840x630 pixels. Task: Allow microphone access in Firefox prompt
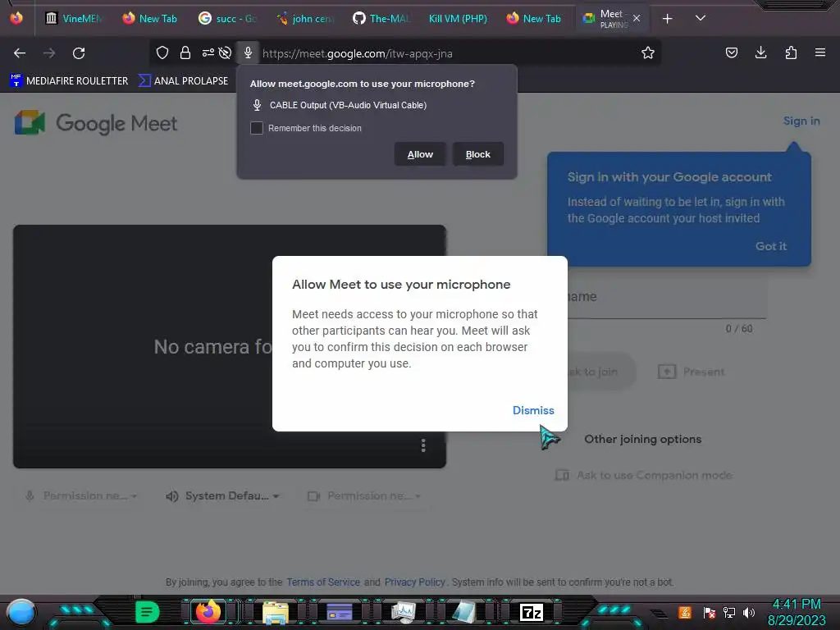coord(420,154)
